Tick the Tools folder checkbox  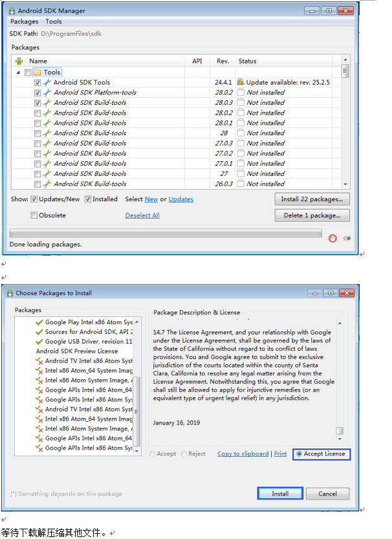click(x=28, y=72)
